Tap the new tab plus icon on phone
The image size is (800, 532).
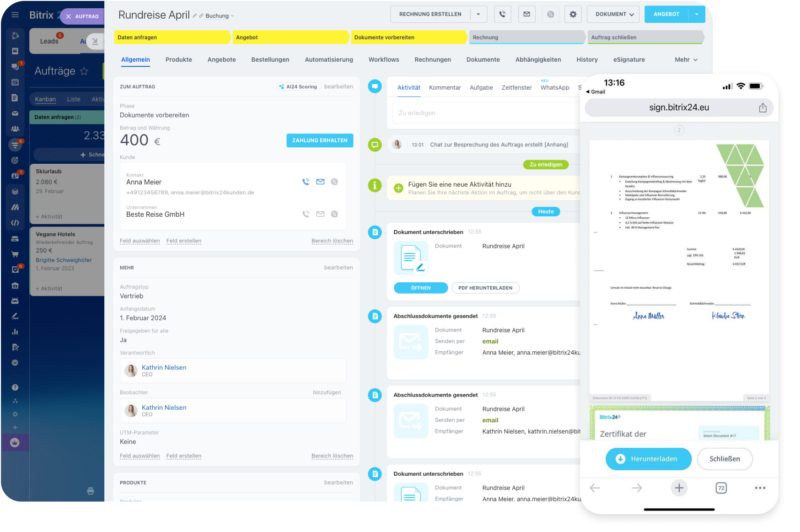pyautogui.click(x=679, y=488)
